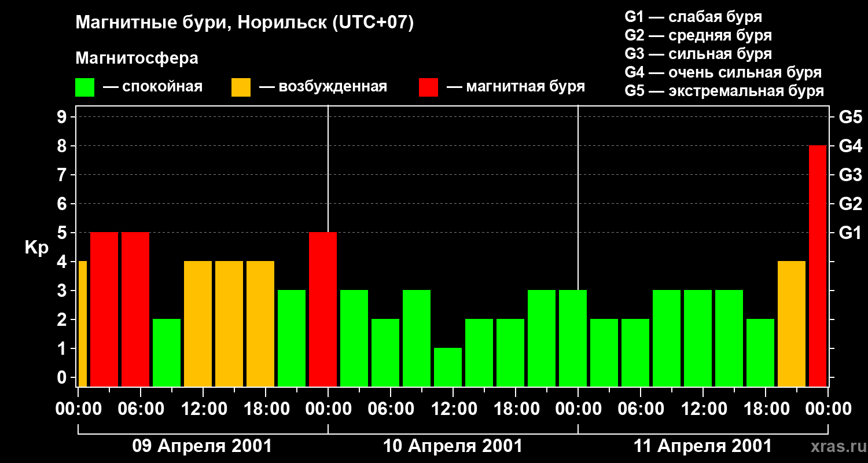Click the «G2» label on the right axis

[x=850, y=204]
